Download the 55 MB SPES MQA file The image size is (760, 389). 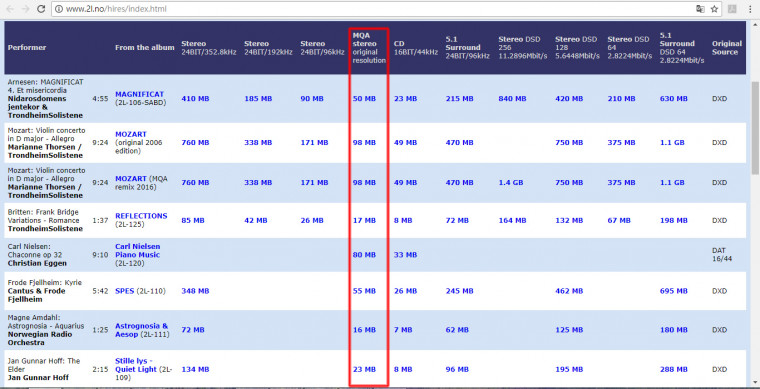click(364, 291)
